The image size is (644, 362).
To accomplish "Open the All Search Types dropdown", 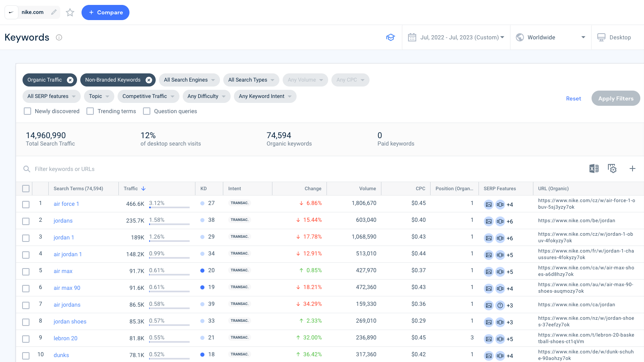I will (x=251, y=80).
